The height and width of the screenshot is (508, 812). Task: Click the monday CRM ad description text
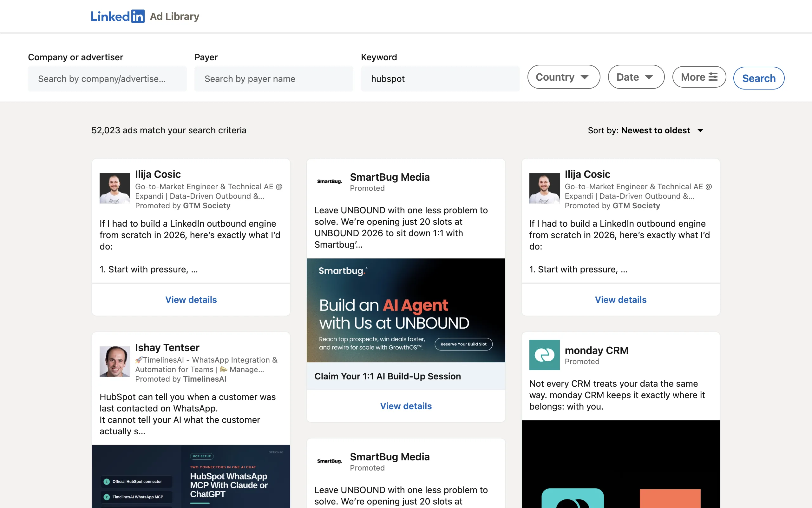click(x=617, y=395)
